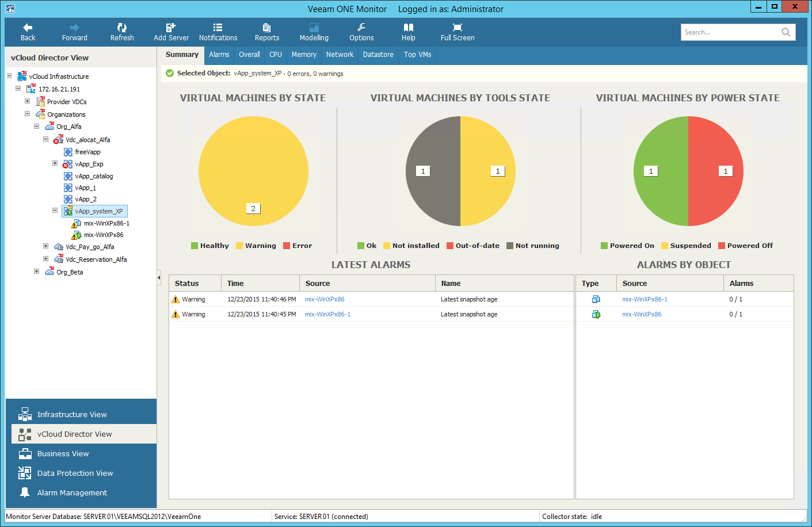Screen dimensions: 812x527
Task: View the Network tab
Action: (340, 55)
